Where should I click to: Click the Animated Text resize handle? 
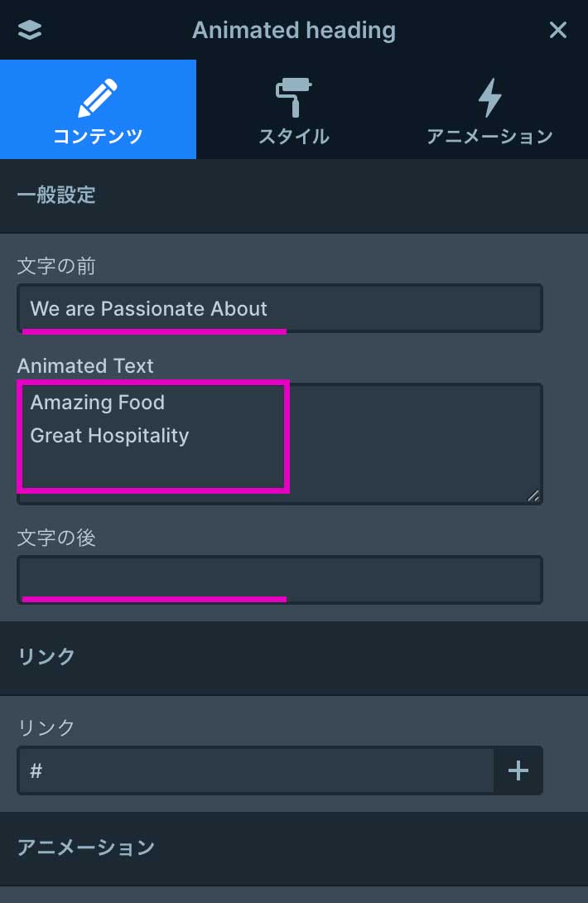pos(533,495)
